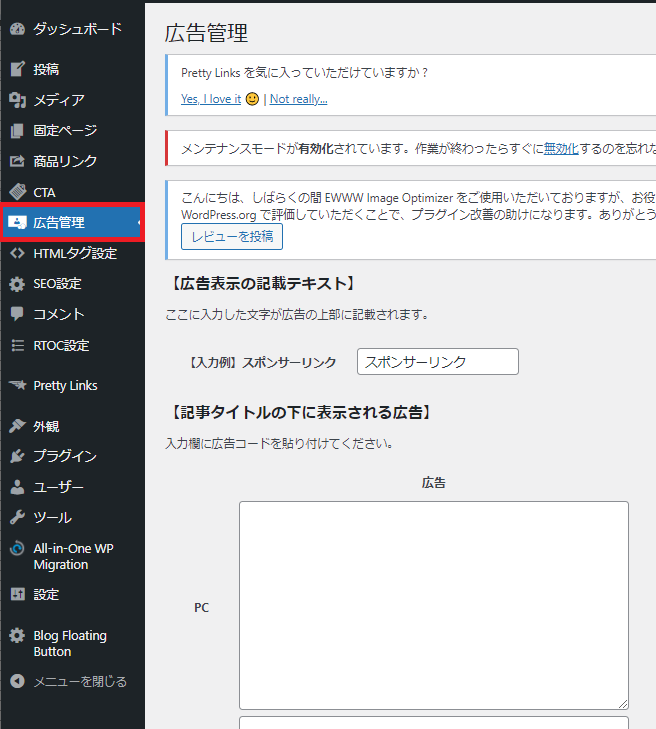The image size is (656, 729).
Task: Click the All-in-One WP Migration icon
Action: [17, 548]
